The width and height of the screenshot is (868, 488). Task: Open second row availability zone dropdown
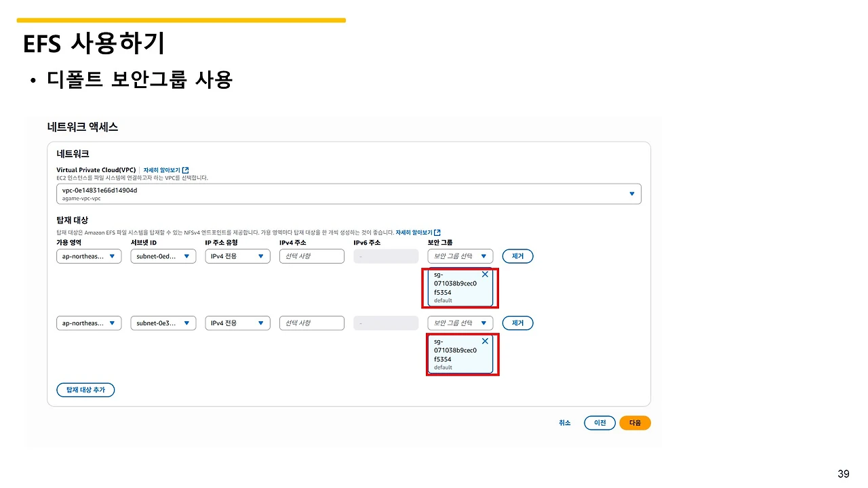(x=89, y=323)
